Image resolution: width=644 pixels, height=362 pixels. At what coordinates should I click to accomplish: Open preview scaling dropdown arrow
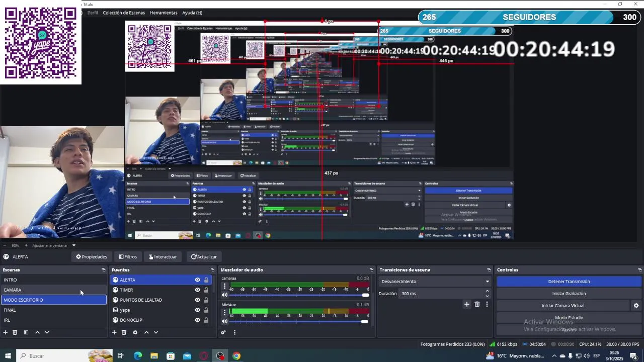click(73, 245)
